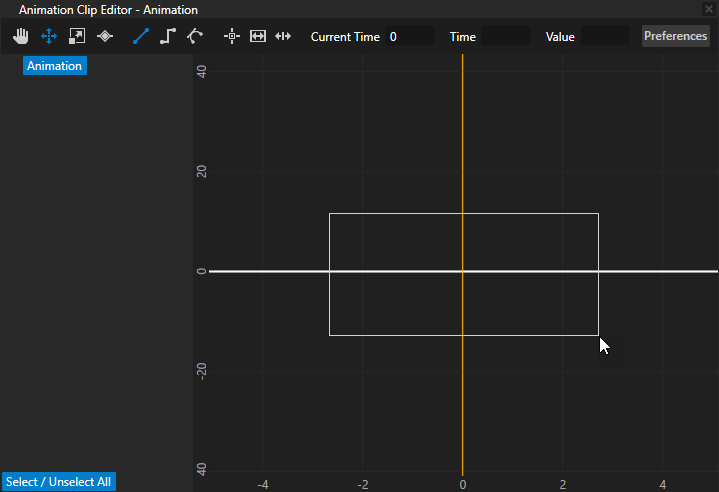Click Select / Unselect All button
Screen dimensions: 719x492
(x=58, y=482)
